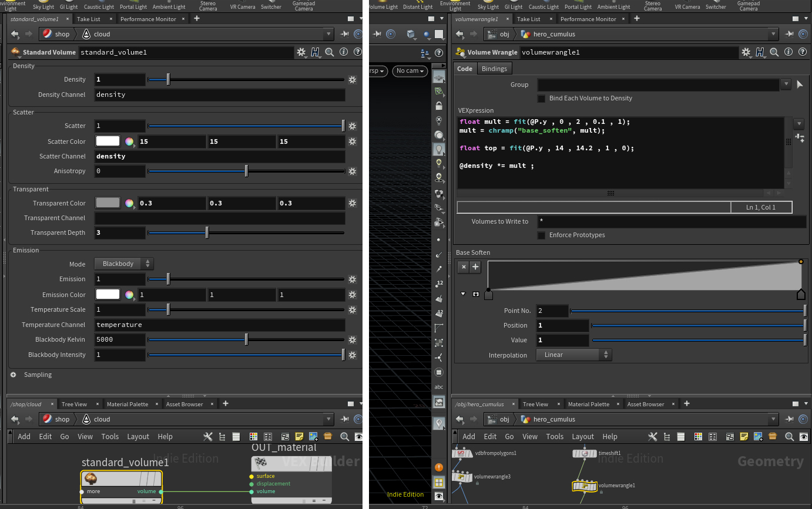Click shop path segment in left parameter pane
Image resolution: width=812 pixels, height=509 pixels.
click(56, 34)
